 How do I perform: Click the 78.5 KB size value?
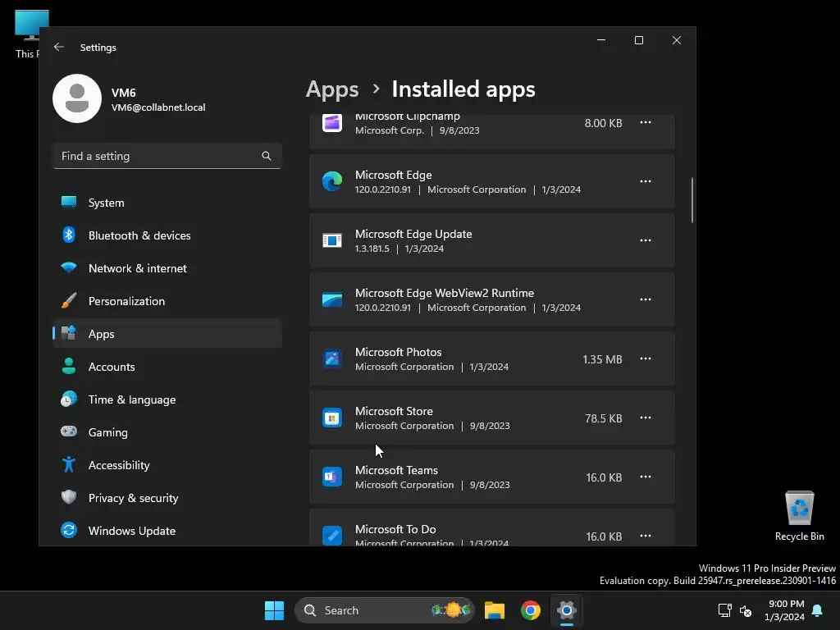click(603, 418)
